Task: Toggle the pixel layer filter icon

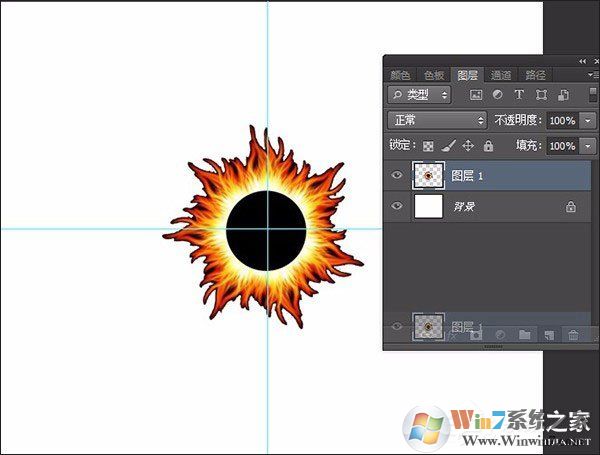Action: pos(476,95)
